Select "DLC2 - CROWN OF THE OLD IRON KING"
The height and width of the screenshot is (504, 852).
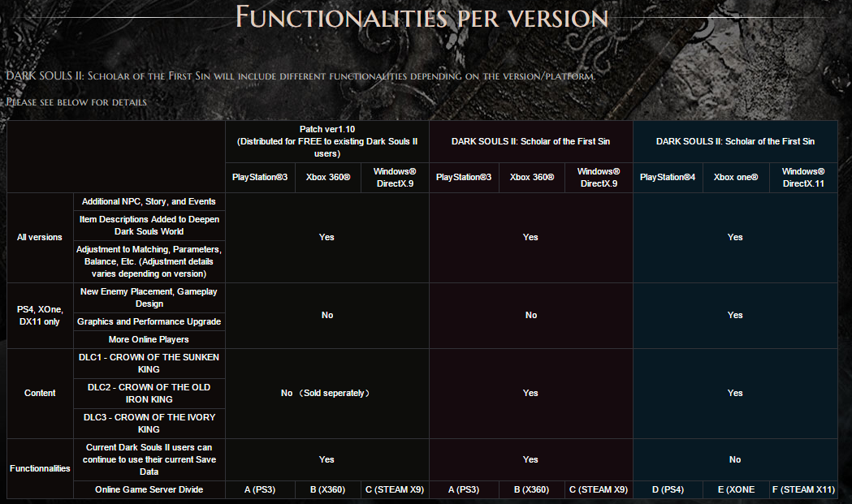(149, 393)
